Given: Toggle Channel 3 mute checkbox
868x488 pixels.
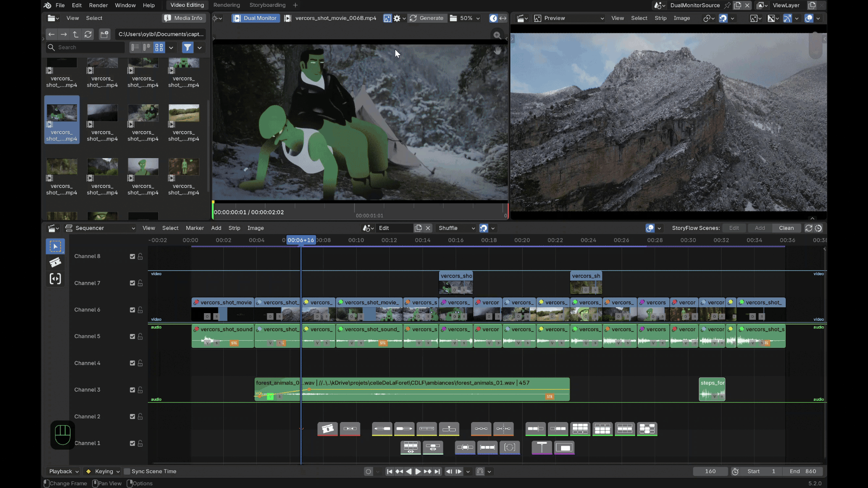Looking at the screenshot, I should [x=132, y=390].
